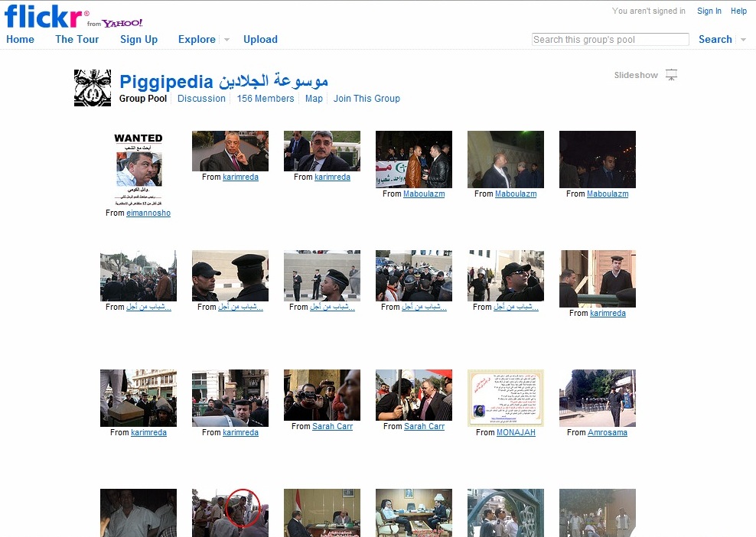Open the Upload page
Image resolution: width=756 pixels, height=537 pixels.
(x=260, y=40)
